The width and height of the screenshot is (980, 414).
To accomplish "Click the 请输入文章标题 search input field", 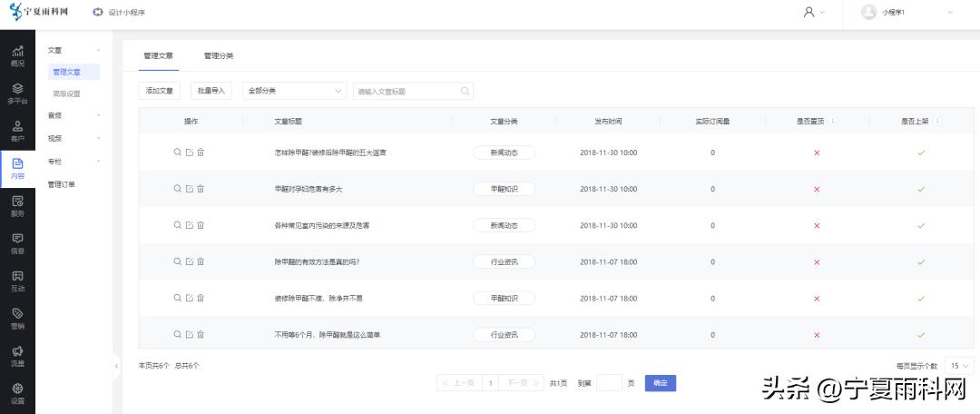I will (x=405, y=91).
